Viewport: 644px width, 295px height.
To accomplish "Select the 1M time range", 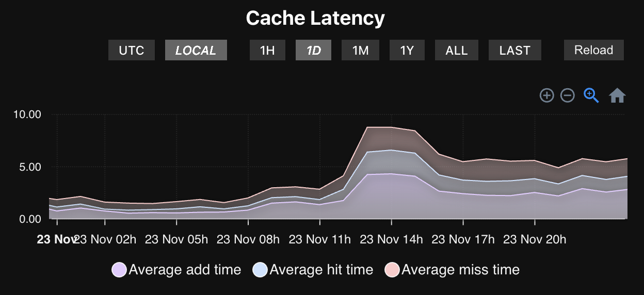I will 360,50.
